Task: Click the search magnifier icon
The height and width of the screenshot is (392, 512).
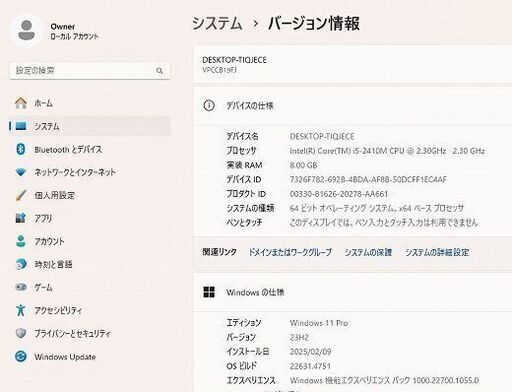Action: [x=159, y=71]
